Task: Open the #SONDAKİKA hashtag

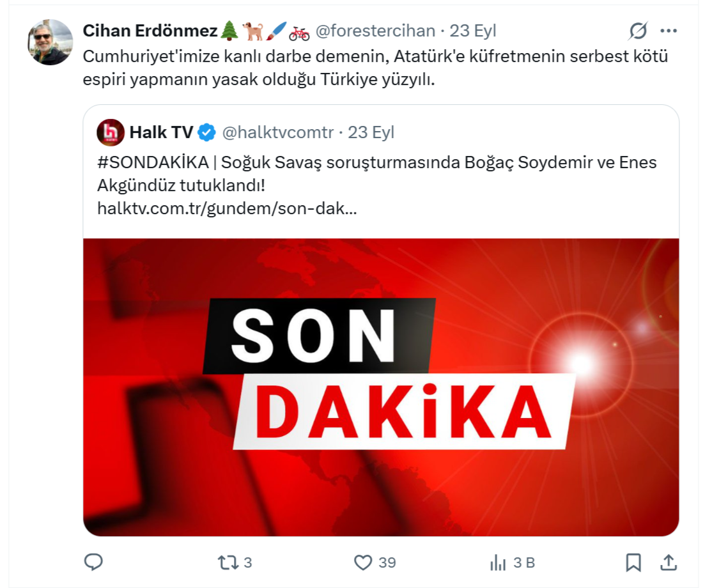Action: pos(153,162)
